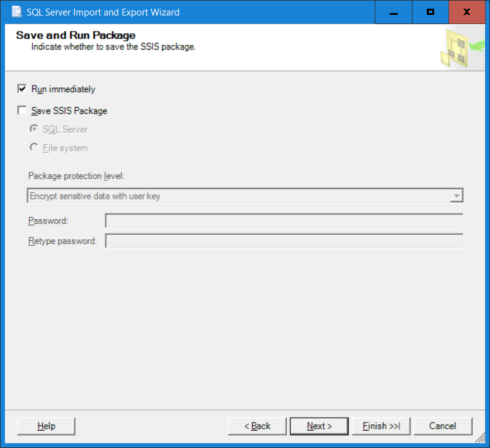The image size is (490, 448).
Task: Focus the Retype password field
Action: (284, 240)
